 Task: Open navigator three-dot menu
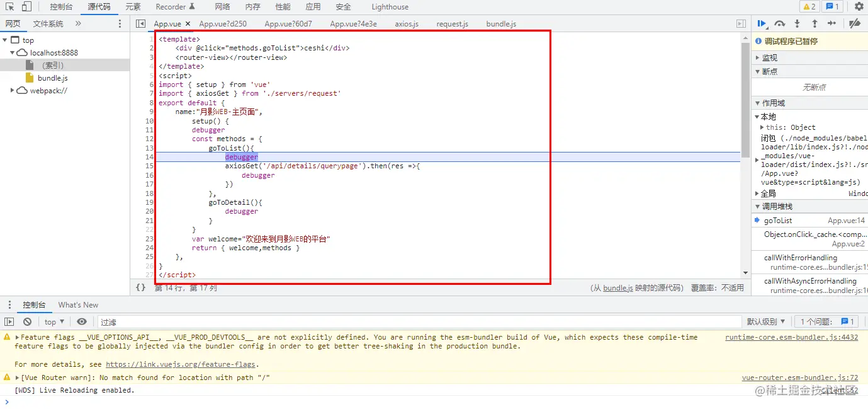coord(120,24)
